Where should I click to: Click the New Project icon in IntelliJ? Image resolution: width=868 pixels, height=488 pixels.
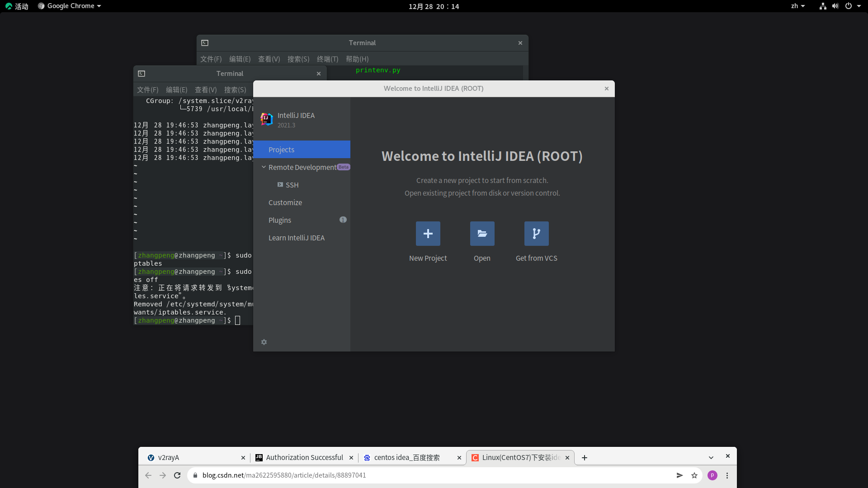pyautogui.click(x=428, y=234)
